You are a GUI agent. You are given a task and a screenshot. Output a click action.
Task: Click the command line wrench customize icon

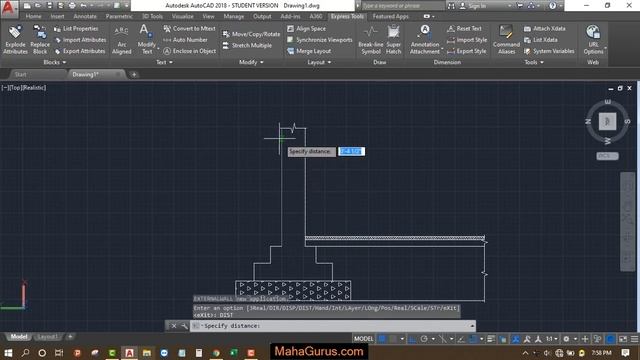click(184, 326)
